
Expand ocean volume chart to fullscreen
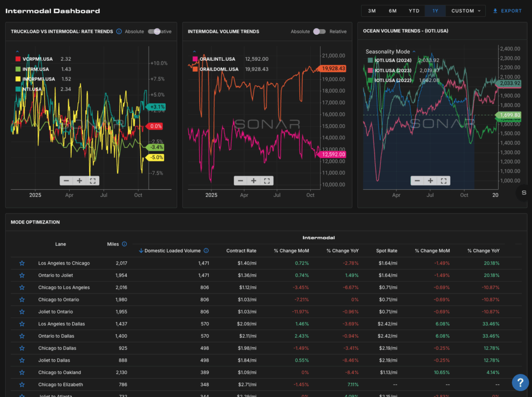point(444,181)
